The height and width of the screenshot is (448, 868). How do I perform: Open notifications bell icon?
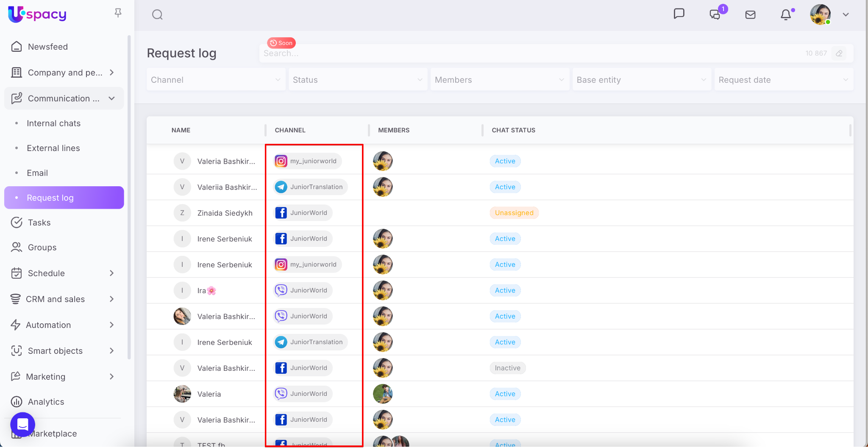click(x=786, y=15)
